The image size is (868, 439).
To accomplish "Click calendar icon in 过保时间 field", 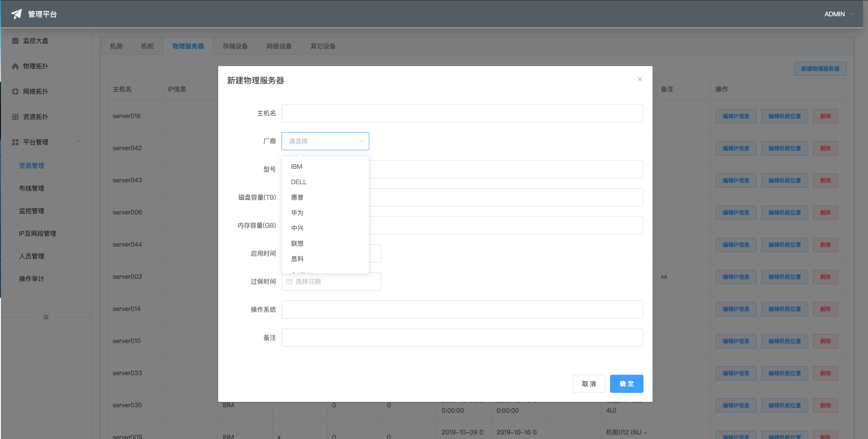I will coord(290,282).
